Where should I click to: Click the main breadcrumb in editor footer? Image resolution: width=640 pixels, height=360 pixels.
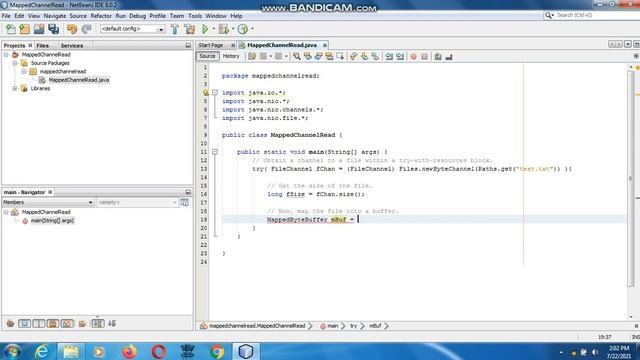coord(333,326)
